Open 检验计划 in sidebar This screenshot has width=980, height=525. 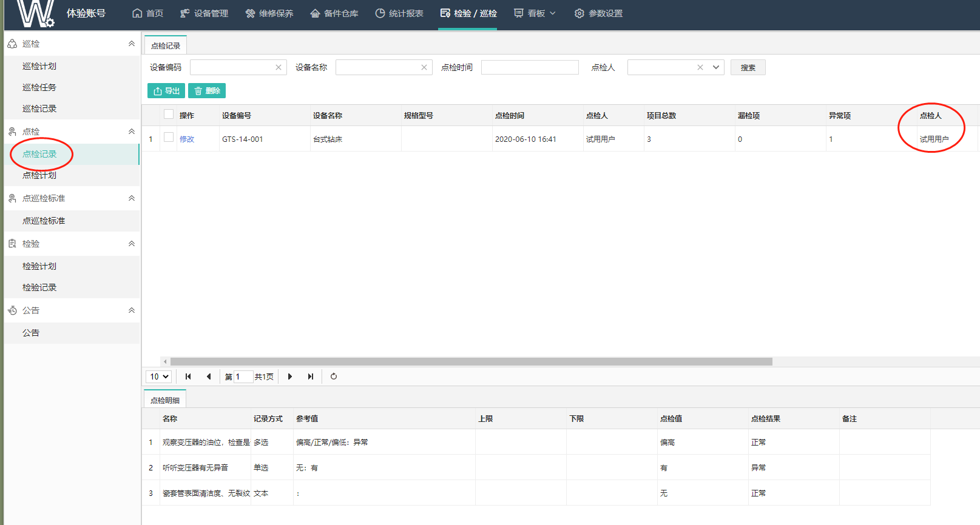[x=39, y=266]
